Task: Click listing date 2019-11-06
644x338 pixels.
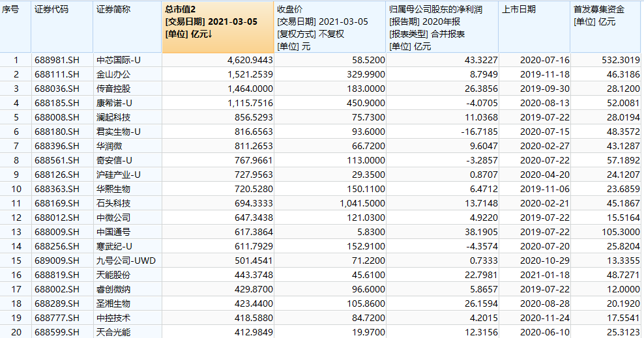Action: click(x=545, y=189)
